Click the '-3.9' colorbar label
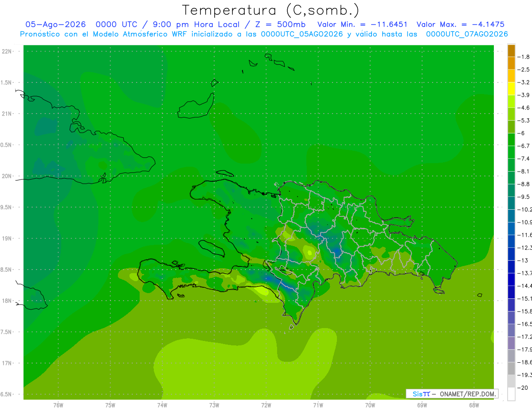The image size is (532, 411). point(524,95)
